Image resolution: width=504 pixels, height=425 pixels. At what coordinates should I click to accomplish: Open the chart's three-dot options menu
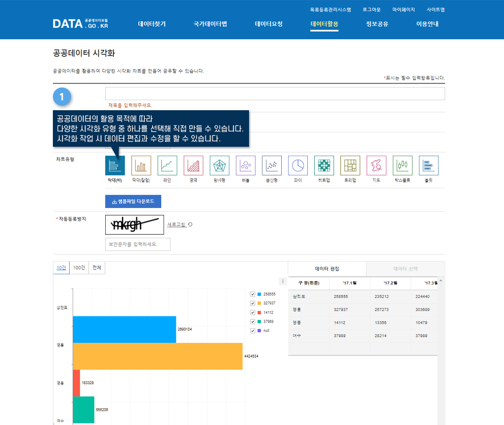[283, 282]
